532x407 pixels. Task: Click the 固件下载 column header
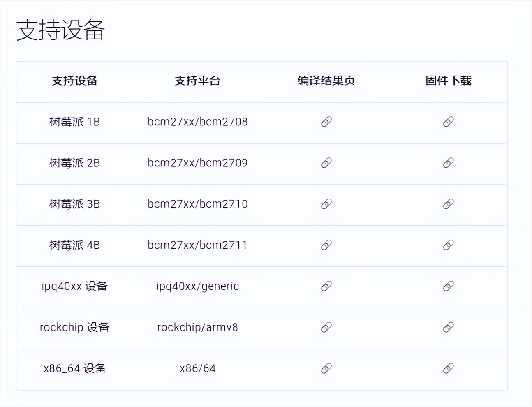click(449, 81)
